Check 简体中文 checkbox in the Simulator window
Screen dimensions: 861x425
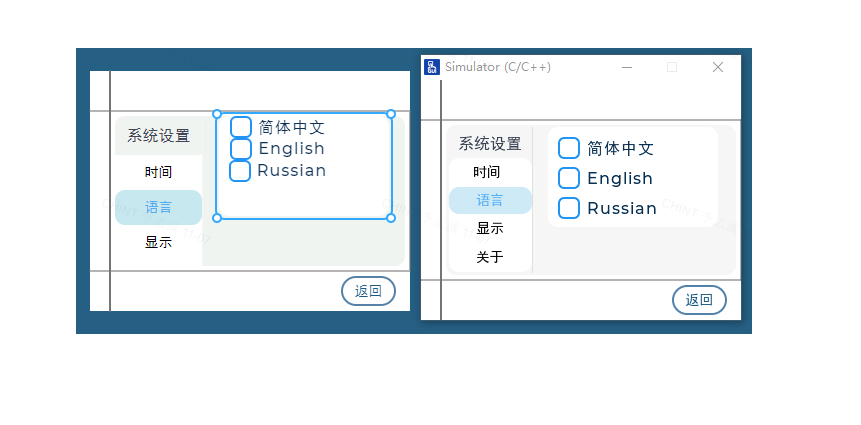coord(569,148)
